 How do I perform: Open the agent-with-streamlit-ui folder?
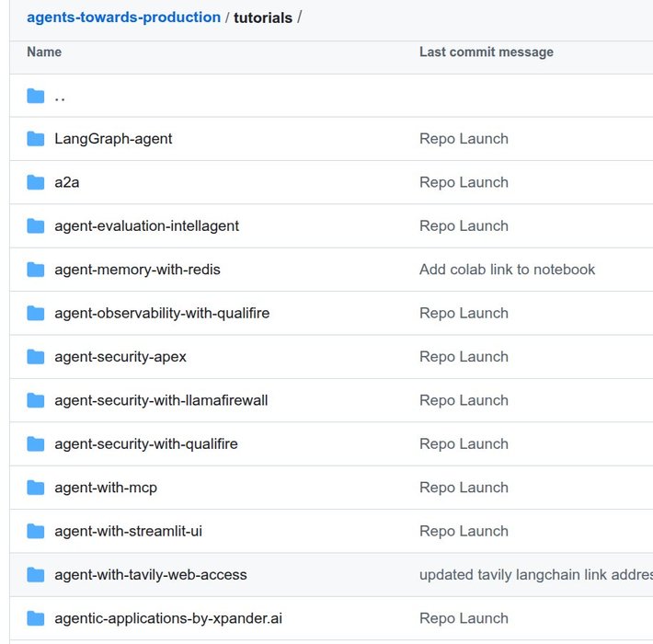pos(128,531)
